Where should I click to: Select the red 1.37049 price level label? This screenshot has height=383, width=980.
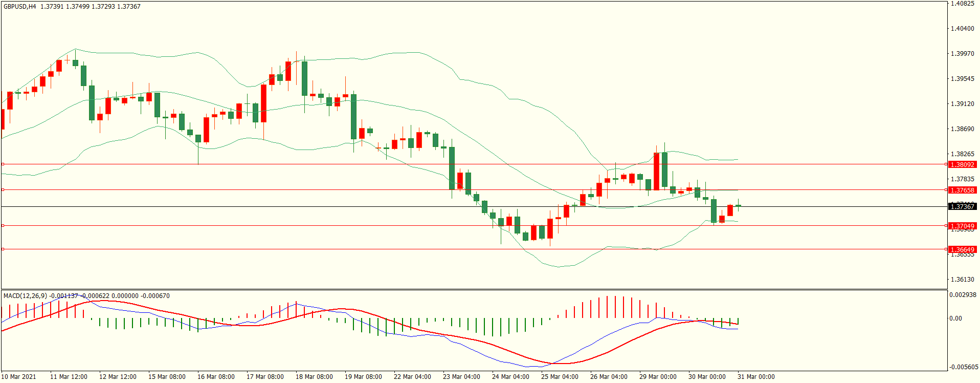pyautogui.click(x=963, y=226)
